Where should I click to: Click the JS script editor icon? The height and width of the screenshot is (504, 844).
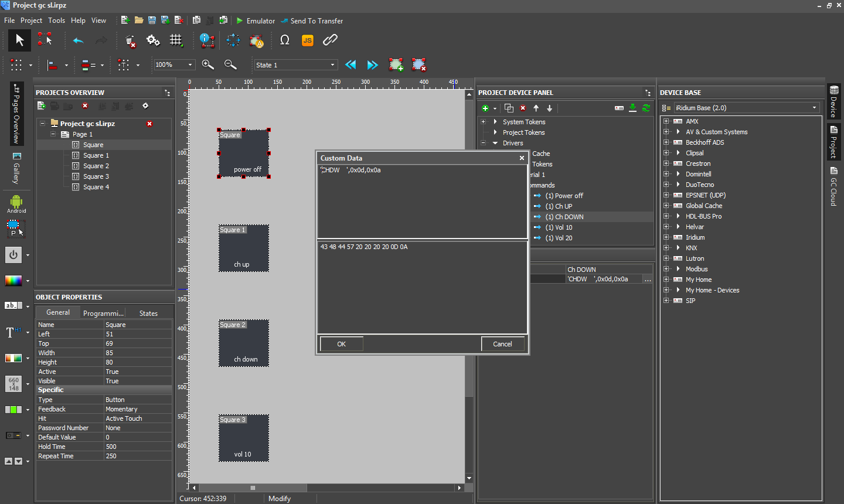click(307, 40)
